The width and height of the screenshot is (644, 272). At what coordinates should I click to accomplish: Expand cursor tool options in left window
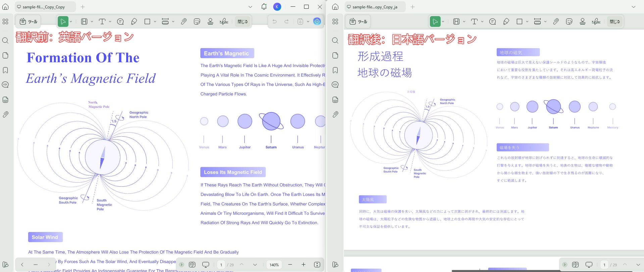[71, 21]
